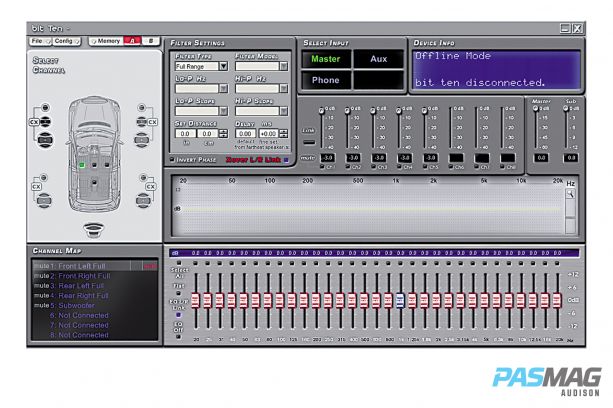Click the front left CX crossover icon
This screenshot has width=613, height=408.
[34, 122]
